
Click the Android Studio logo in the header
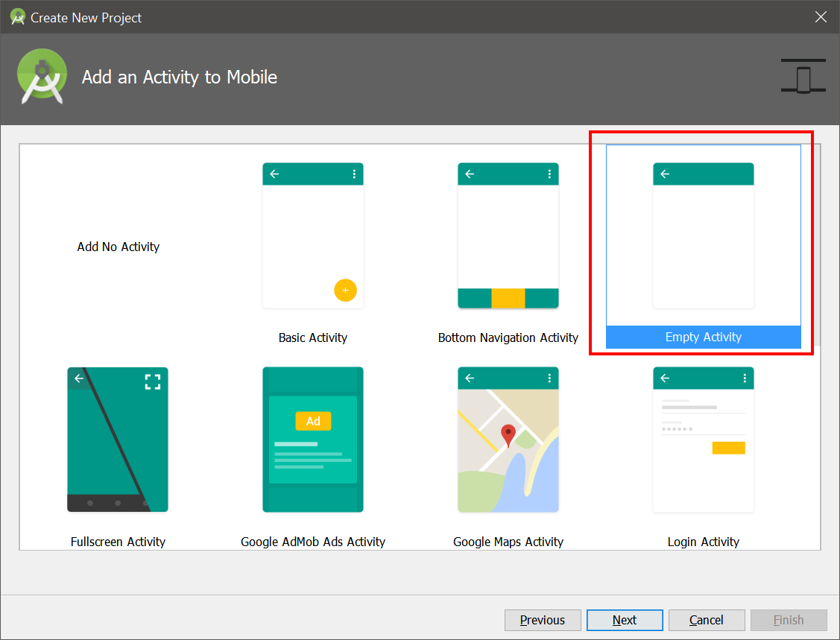pyautogui.click(x=42, y=77)
